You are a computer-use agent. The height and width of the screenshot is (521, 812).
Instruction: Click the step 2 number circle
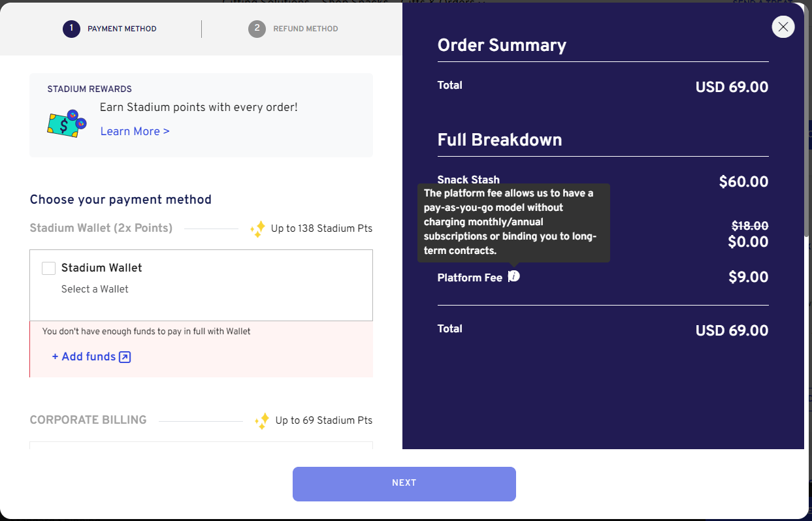pyautogui.click(x=257, y=29)
